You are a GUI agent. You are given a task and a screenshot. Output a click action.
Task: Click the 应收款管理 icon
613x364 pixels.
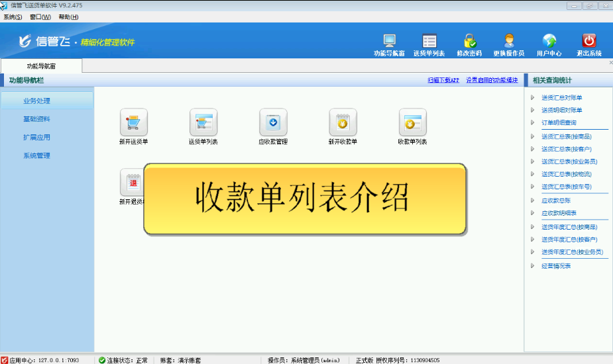(272, 122)
